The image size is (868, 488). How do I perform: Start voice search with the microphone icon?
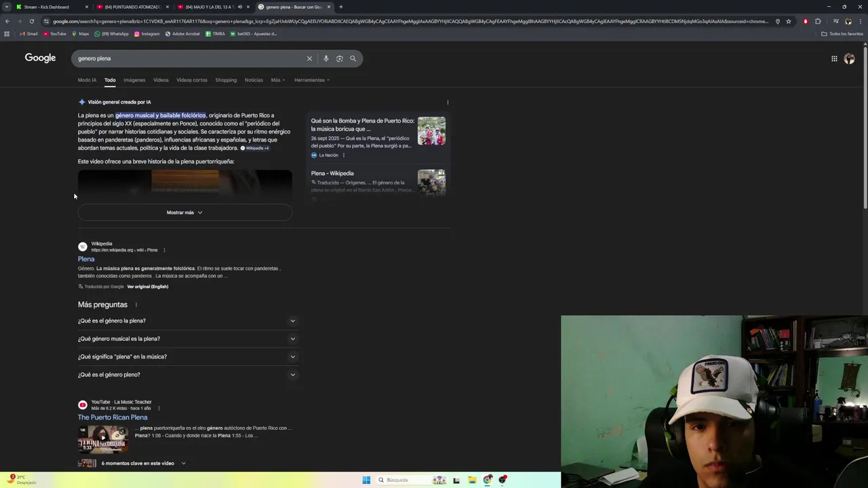point(326,58)
